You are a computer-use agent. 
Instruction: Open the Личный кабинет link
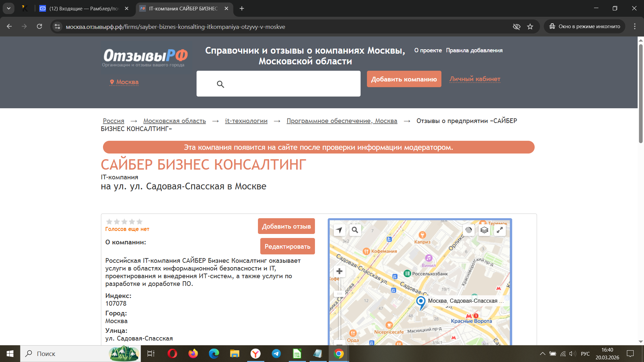point(475,79)
